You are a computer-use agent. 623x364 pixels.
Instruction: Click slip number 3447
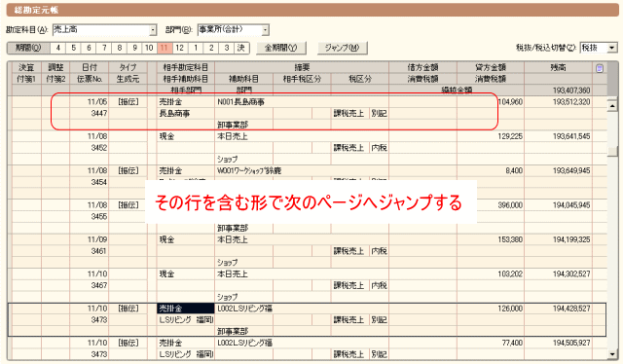[x=99, y=113]
